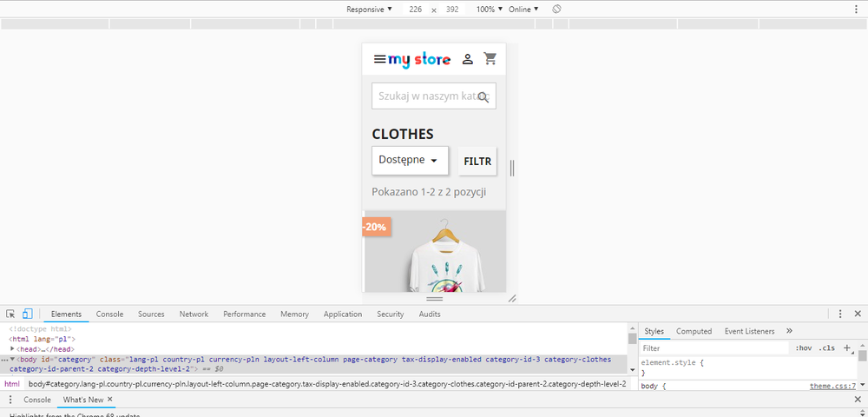
Task: Open the Online throttling dropdown
Action: click(x=523, y=10)
